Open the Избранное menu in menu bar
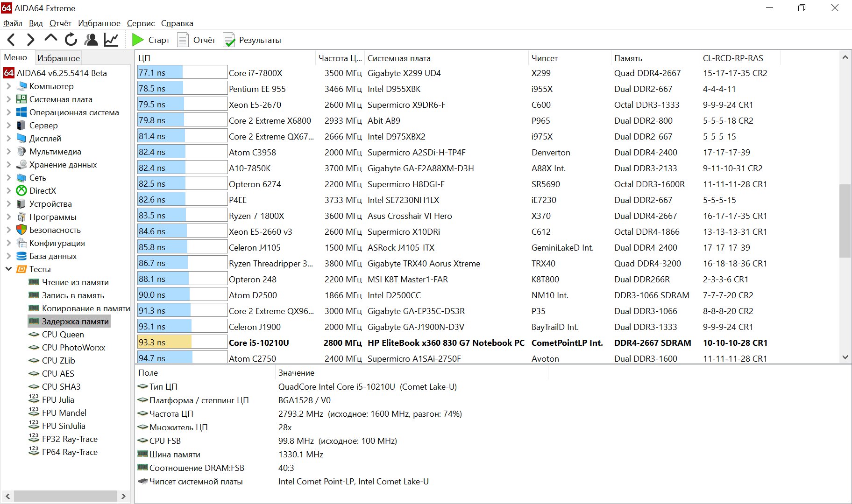 (x=99, y=23)
